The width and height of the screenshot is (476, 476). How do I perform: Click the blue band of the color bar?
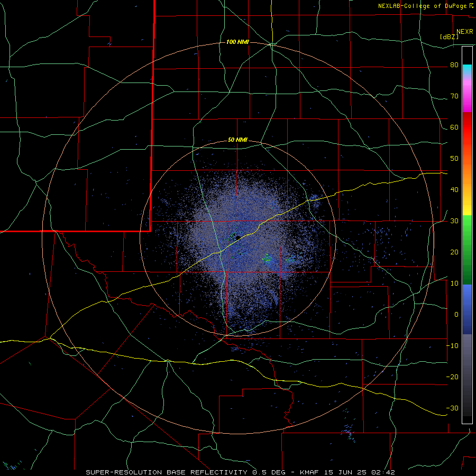point(467,309)
